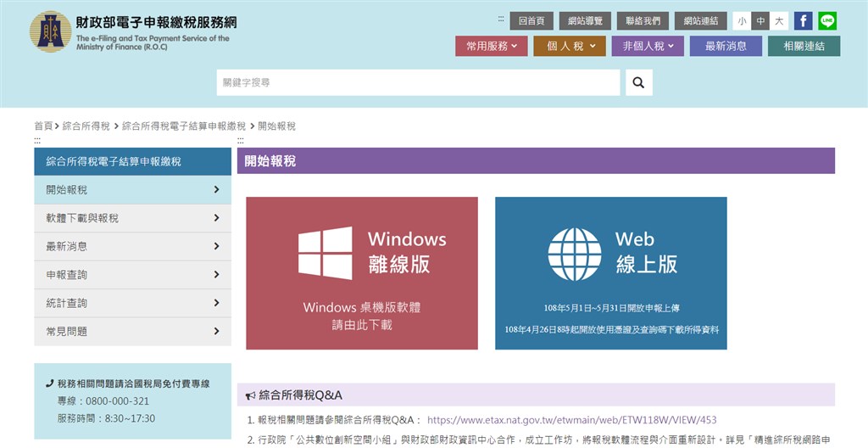Open the Windows 離線版 download tile
Screen dimensions: 868x448
(x=362, y=273)
